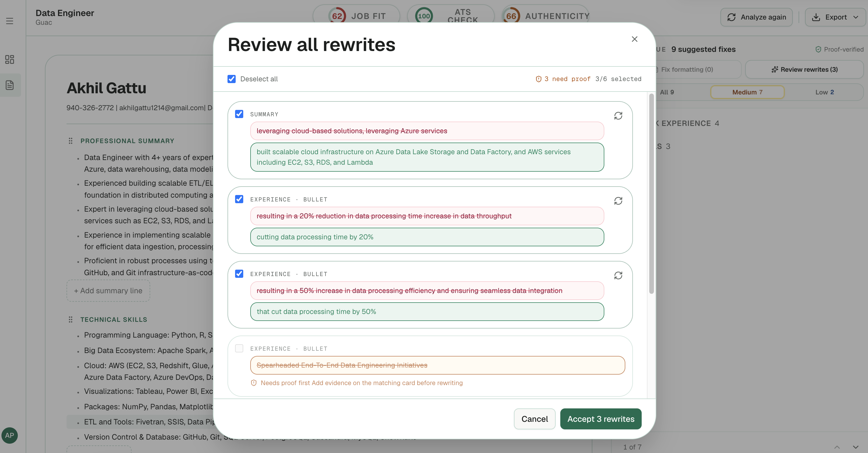868x453 pixels.
Task: Regenerate the 20% processing time rewrite
Action: tap(618, 201)
